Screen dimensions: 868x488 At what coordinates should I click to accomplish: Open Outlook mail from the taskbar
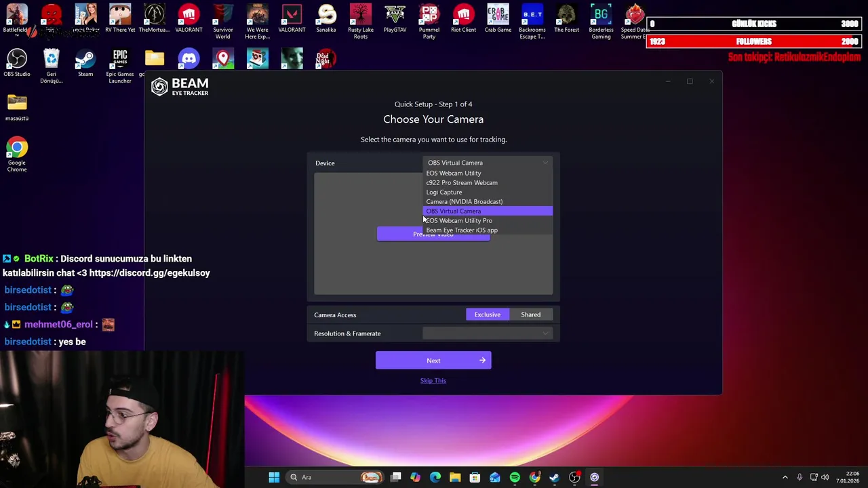495,477
